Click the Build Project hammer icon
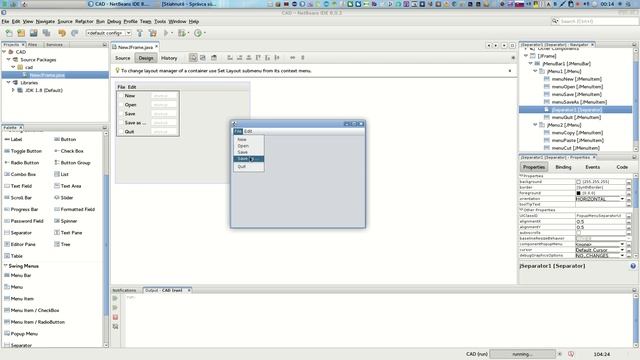 pos(140,33)
